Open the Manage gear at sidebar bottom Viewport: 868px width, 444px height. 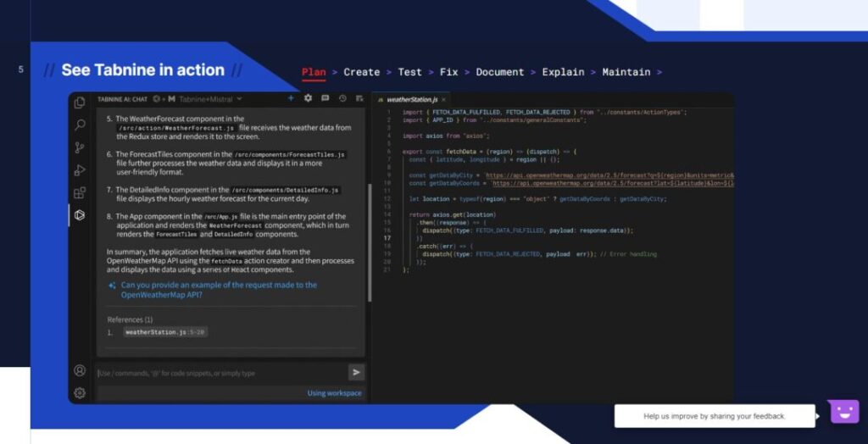pos(80,393)
